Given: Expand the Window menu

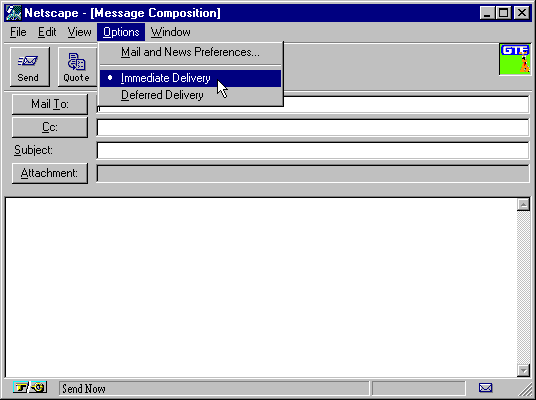Looking at the screenshot, I should [171, 32].
